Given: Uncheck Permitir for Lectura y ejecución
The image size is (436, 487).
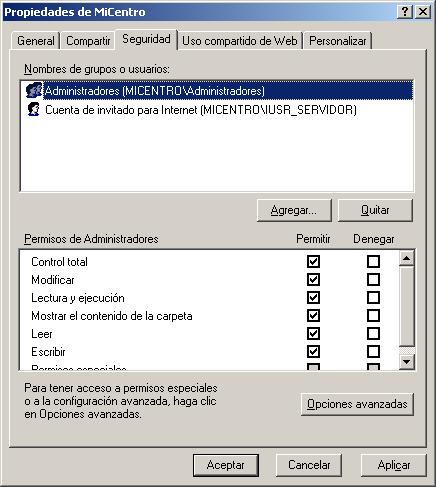Looking at the screenshot, I should [313, 298].
